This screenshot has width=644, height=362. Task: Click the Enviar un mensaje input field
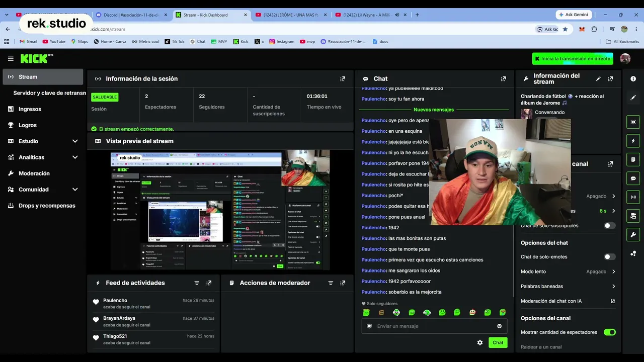click(x=434, y=326)
